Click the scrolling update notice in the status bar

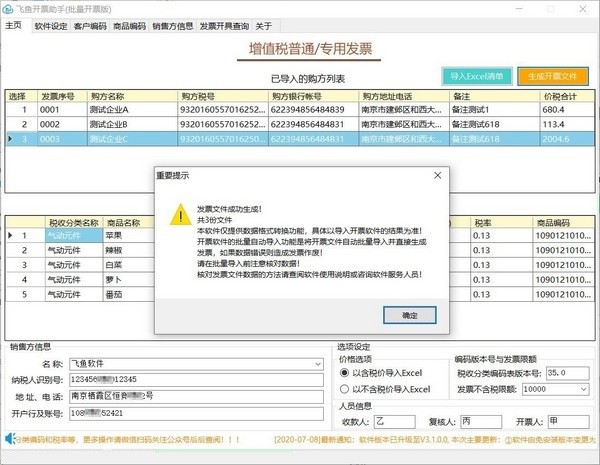[x=435, y=440]
